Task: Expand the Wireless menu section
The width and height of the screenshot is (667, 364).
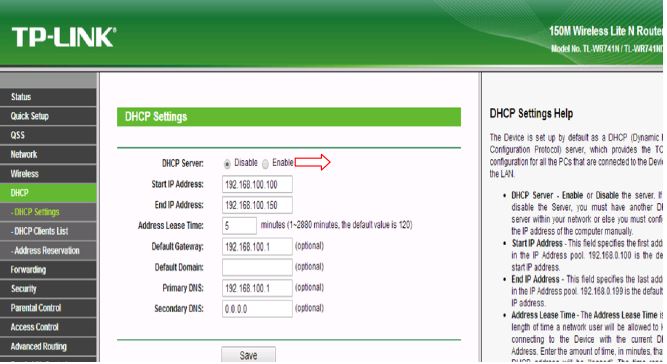Action: (x=48, y=173)
